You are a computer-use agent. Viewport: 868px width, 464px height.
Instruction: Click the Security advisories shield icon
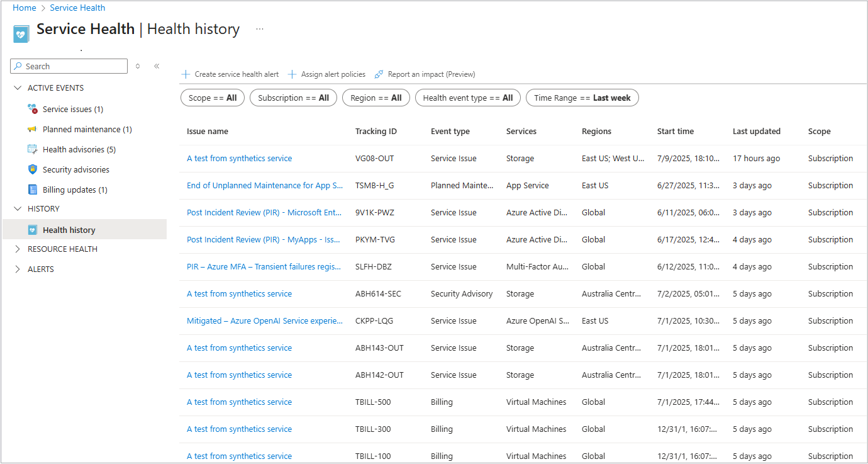point(33,169)
